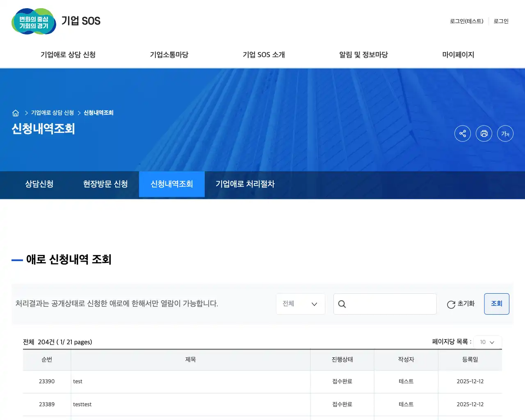Open the row titled 'testtest' in the list
This screenshot has height=420, width=525.
(x=82, y=404)
